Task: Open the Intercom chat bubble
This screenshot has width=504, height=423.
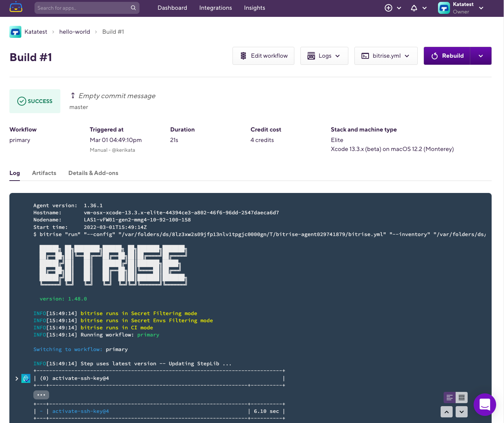Action: pos(485,405)
